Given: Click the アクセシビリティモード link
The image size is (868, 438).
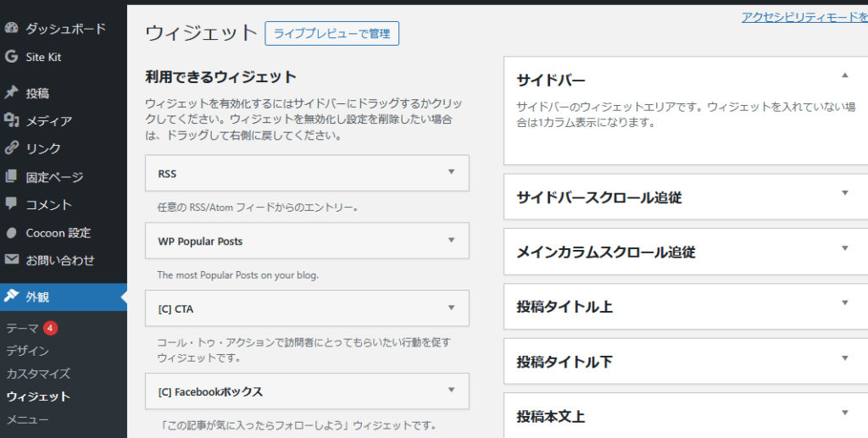Looking at the screenshot, I should 804,17.
